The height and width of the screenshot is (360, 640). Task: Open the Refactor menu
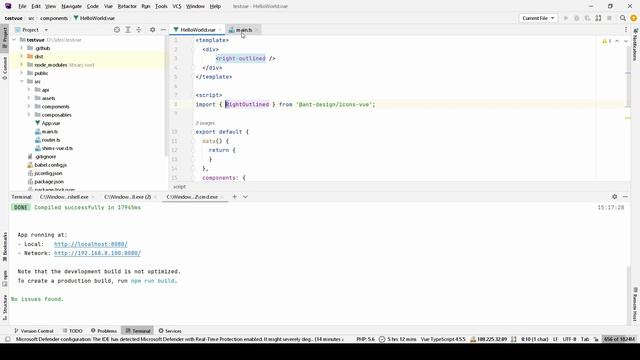click(127, 6)
